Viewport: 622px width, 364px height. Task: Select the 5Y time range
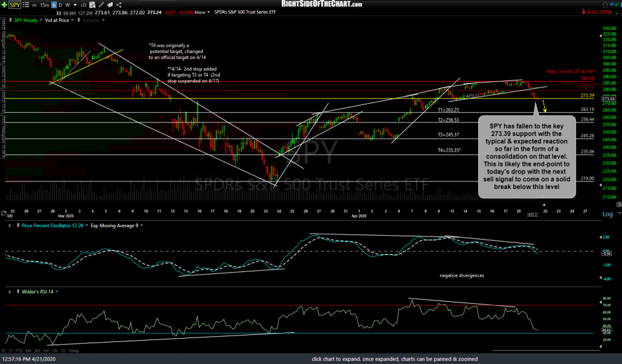click(4, 350)
